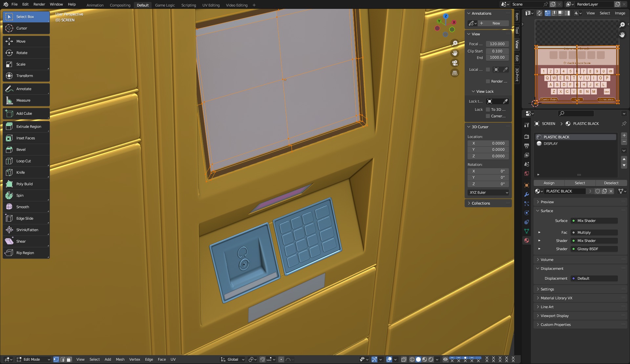Activate the Move tool
Screen dimensions: 630x364
click(26, 41)
